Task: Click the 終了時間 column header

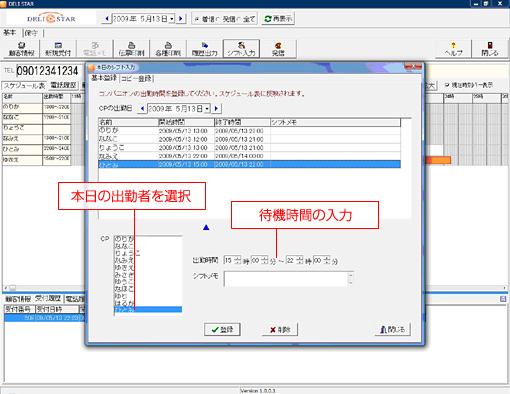Action: (x=242, y=122)
